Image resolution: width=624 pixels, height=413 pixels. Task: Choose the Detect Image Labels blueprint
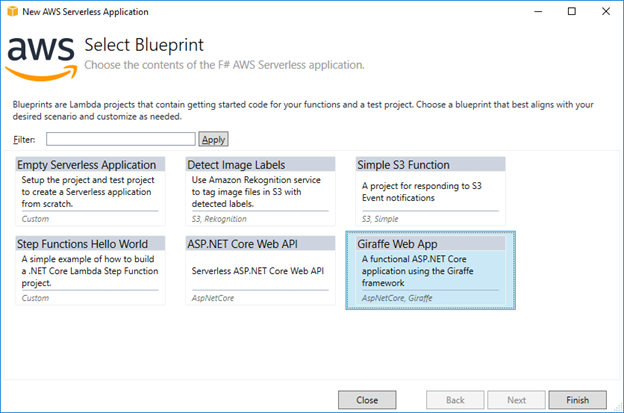click(x=260, y=191)
